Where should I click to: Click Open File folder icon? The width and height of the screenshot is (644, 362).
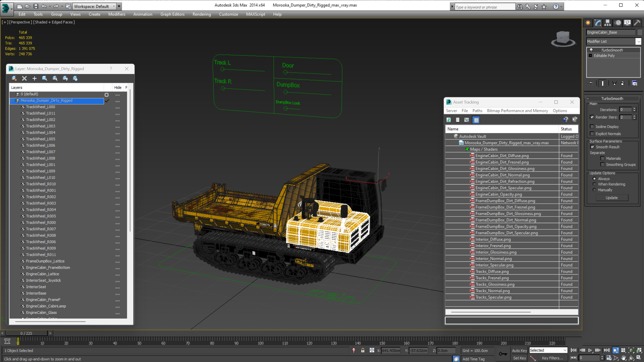pyautogui.click(x=28, y=6)
